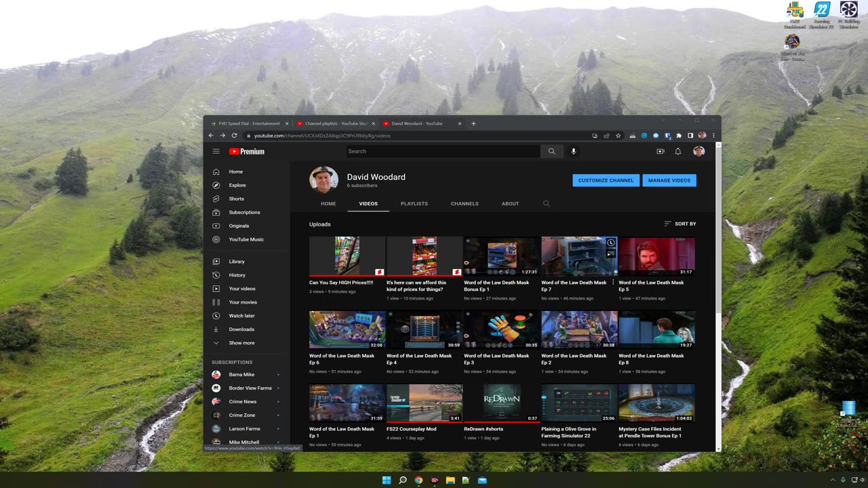Viewport: 868px width, 488px height.
Task: Open Downloads in the sidebar
Action: click(247, 329)
